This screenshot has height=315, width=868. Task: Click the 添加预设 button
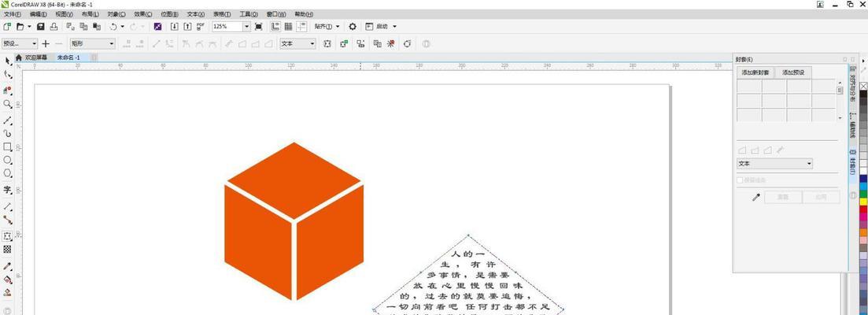tap(792, 72)
